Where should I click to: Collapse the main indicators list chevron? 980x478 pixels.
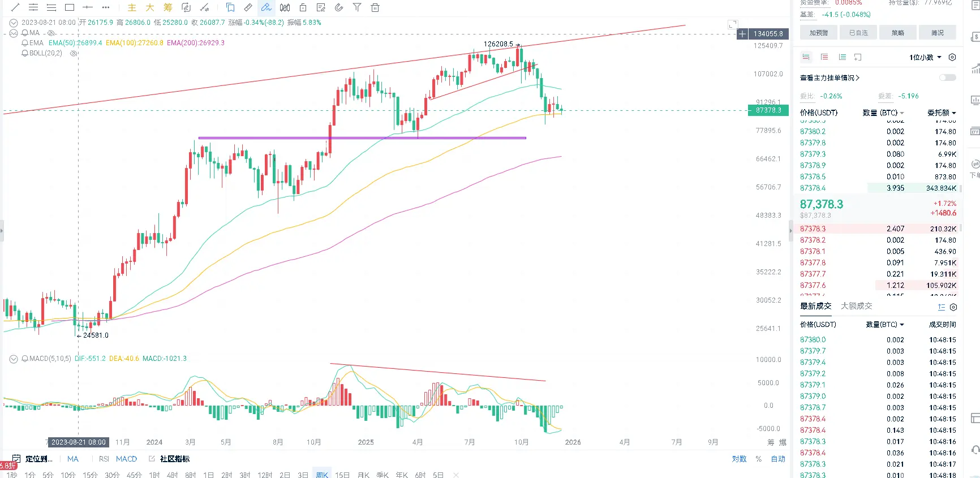pos(14,33)
